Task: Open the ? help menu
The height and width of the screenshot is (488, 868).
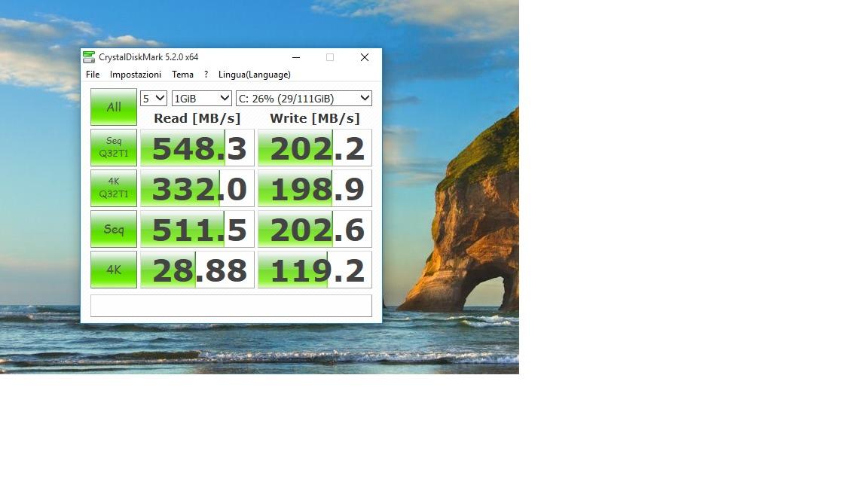Action: click(x=206, y=75)
